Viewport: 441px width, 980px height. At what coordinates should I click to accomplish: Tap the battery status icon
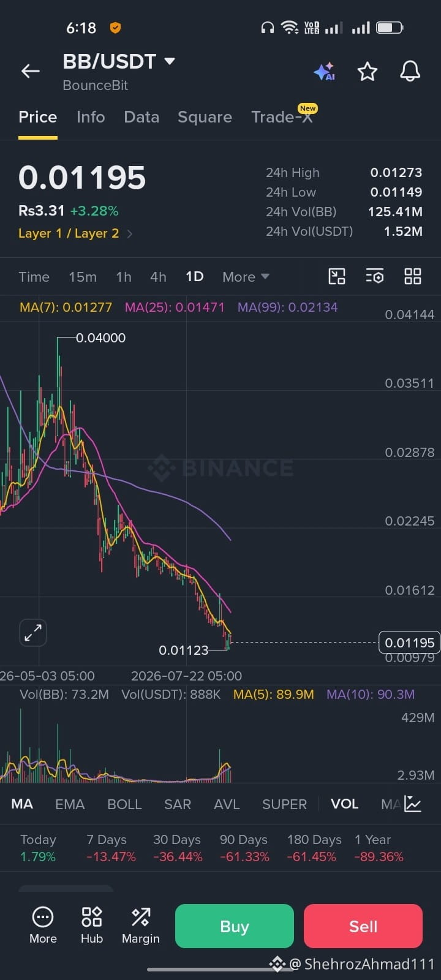pyautogui.click(x=390, y=28)
